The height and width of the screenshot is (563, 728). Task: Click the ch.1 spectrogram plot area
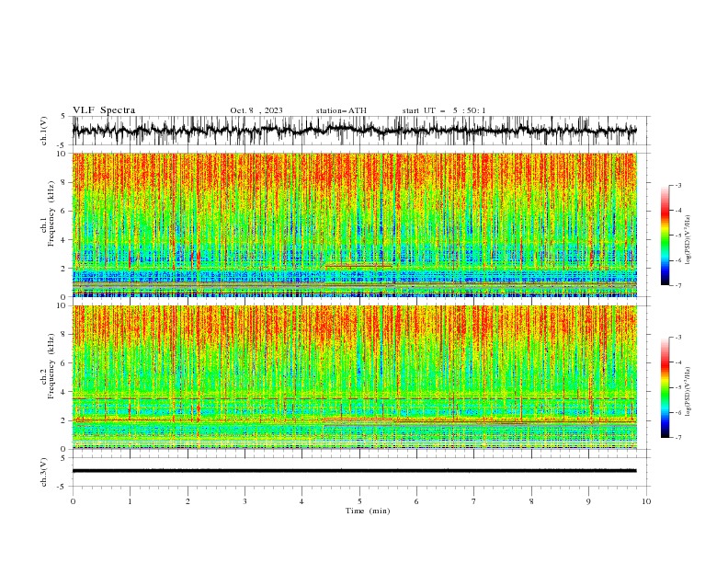pyautogui.click(x=355, y=224)
